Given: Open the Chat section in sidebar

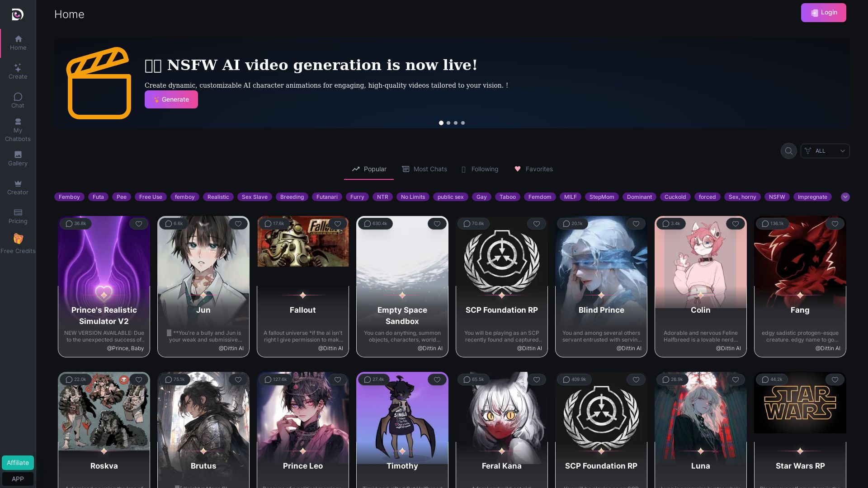Looking at the screenshot, I should pyautogui.click(x=18, y=100).
